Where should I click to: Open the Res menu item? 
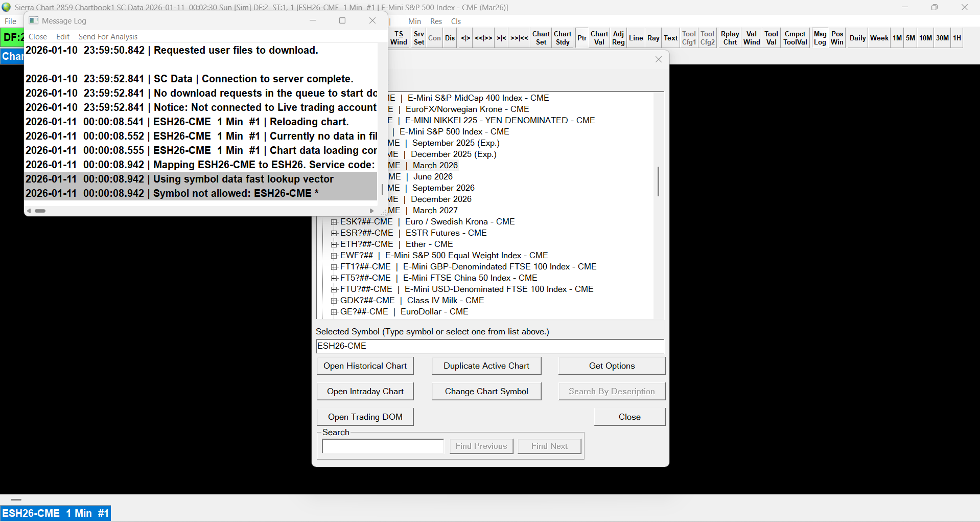click(436, 21)
